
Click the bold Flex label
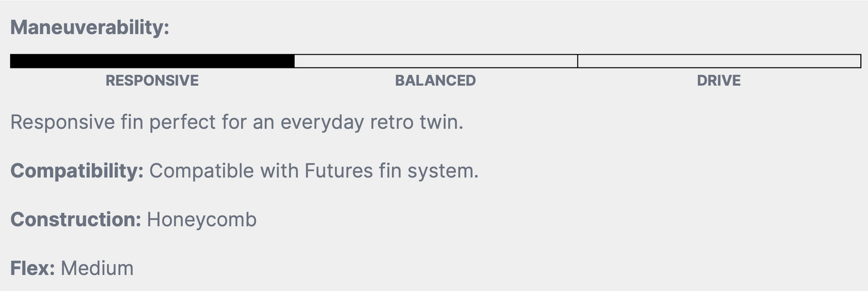click(33, 268)
